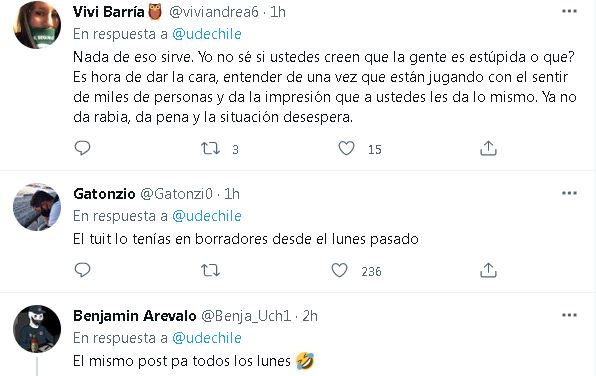Share Gatonzio's tweet
The height and width of the screenshot is (376, 596).
(x=488, y=270)
